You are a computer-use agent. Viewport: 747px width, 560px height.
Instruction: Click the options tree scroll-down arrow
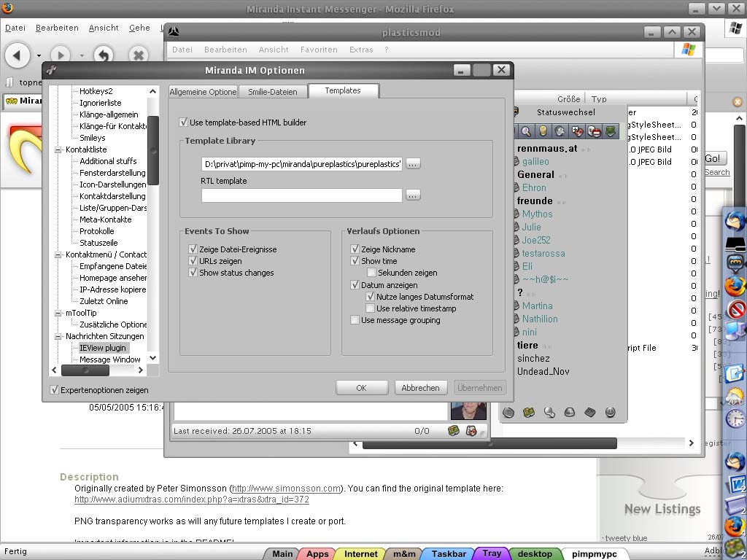coord(152,358)
